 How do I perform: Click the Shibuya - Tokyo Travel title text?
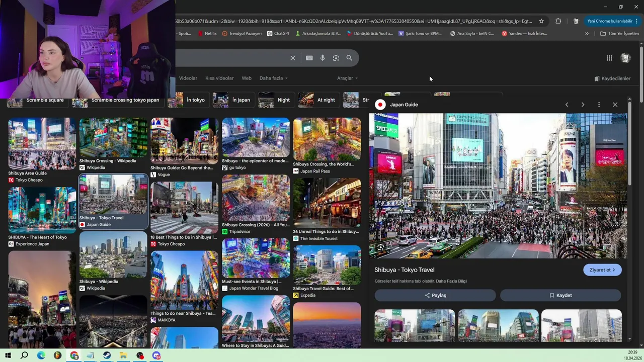[x=405, y=270]
